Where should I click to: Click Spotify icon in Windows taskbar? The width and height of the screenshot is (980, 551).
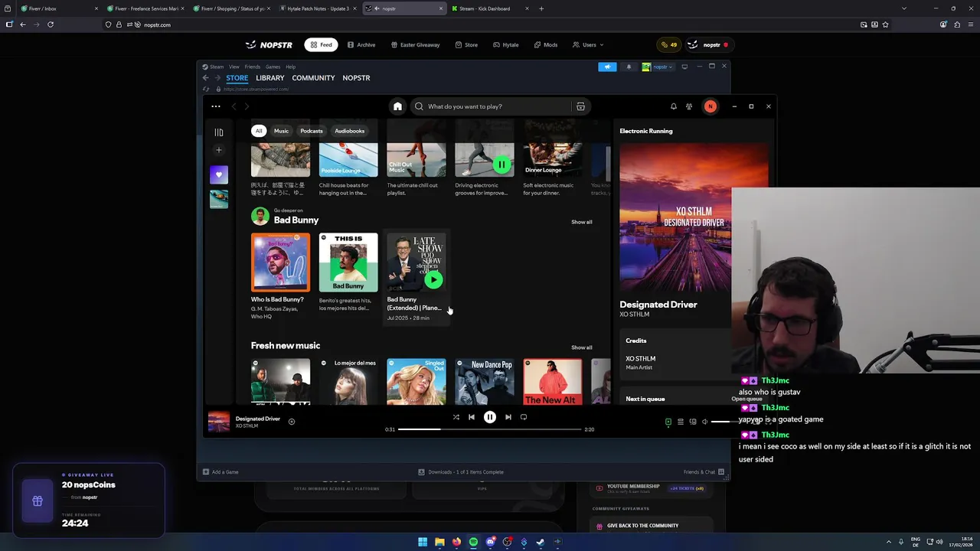(x=473, y=542)
